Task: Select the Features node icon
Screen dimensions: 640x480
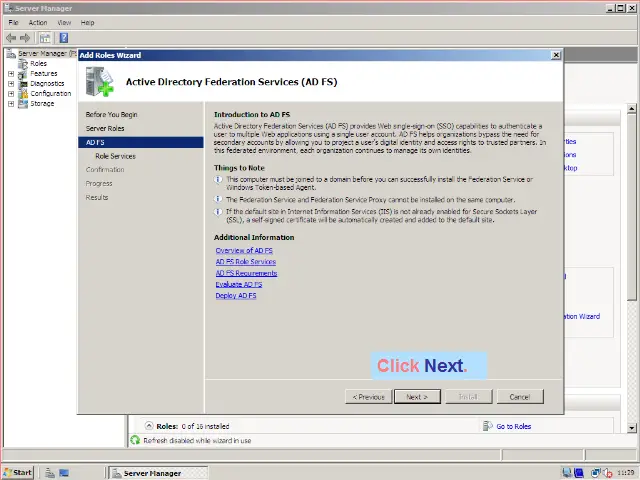Action: click(22, 74)
